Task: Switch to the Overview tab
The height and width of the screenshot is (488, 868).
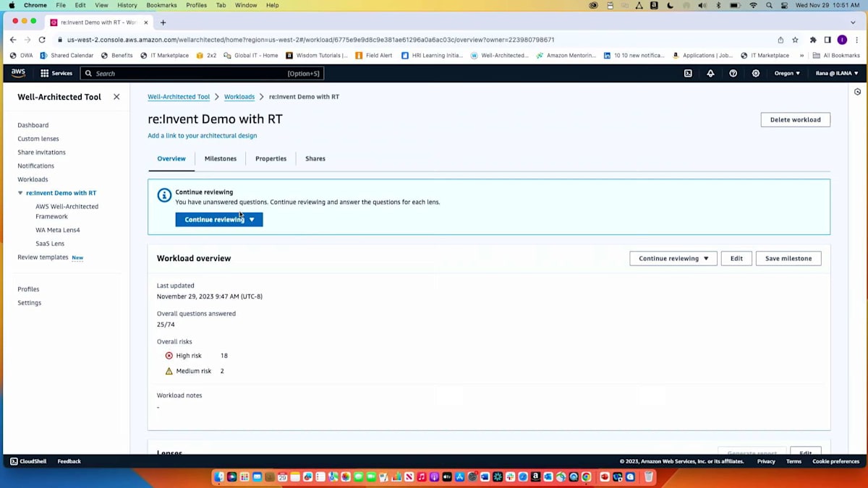Action: coord(171,158)
